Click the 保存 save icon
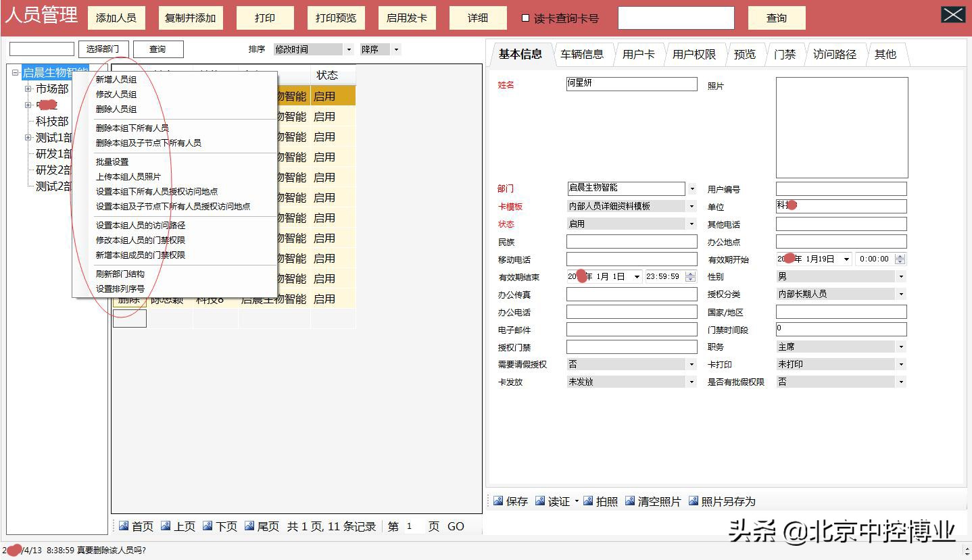 pos(498,501)
